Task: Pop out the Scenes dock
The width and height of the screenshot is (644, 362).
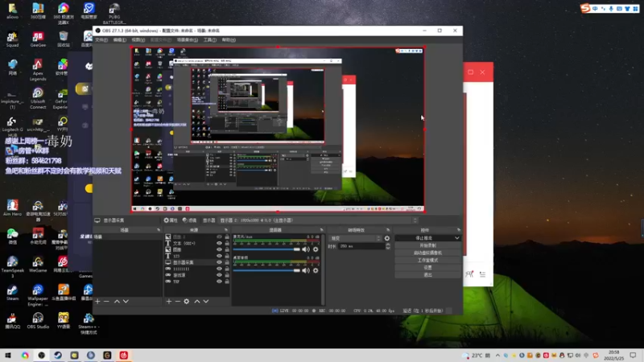Action: [159, 230]
